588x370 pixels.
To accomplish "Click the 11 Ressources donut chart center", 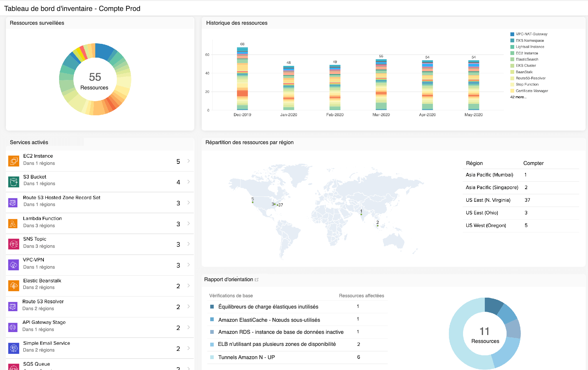I will 485,334.
